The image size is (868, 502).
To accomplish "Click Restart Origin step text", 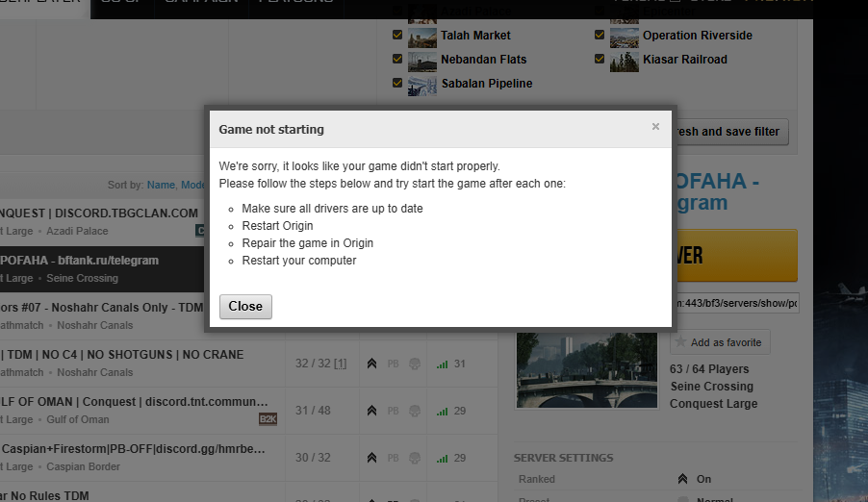I will (x=277, y=226).
